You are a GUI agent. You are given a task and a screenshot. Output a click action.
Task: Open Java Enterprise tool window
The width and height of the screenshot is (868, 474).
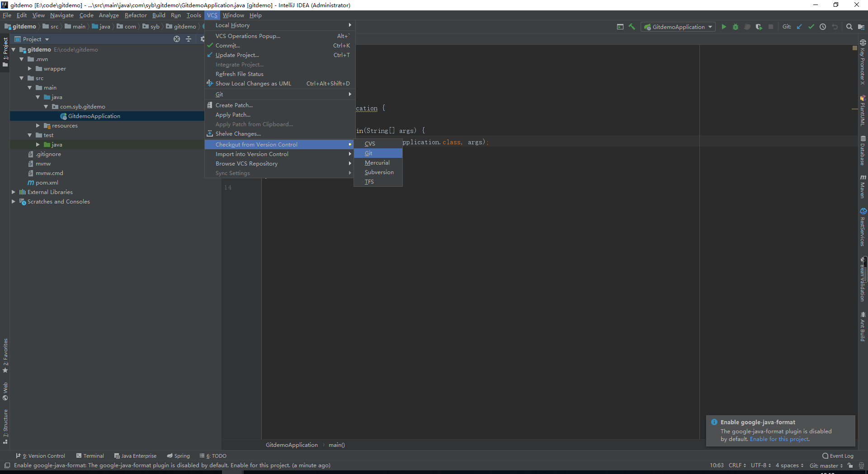point(135,456)
